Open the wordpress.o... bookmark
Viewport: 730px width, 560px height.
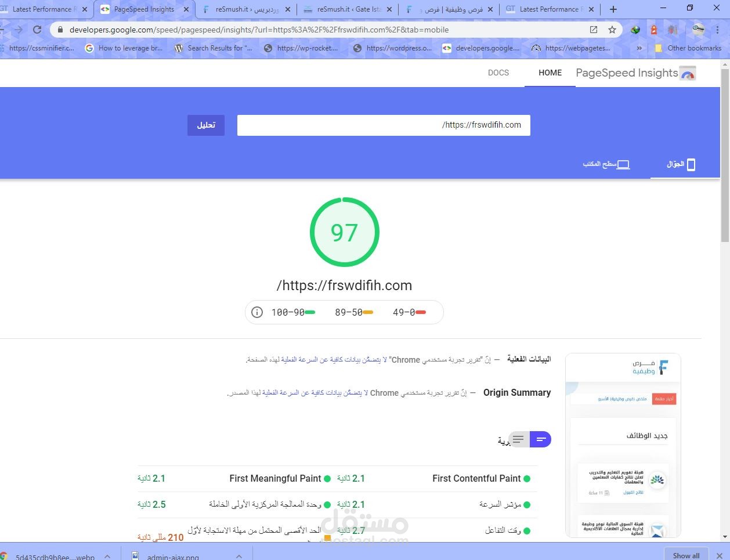point(392,48)
